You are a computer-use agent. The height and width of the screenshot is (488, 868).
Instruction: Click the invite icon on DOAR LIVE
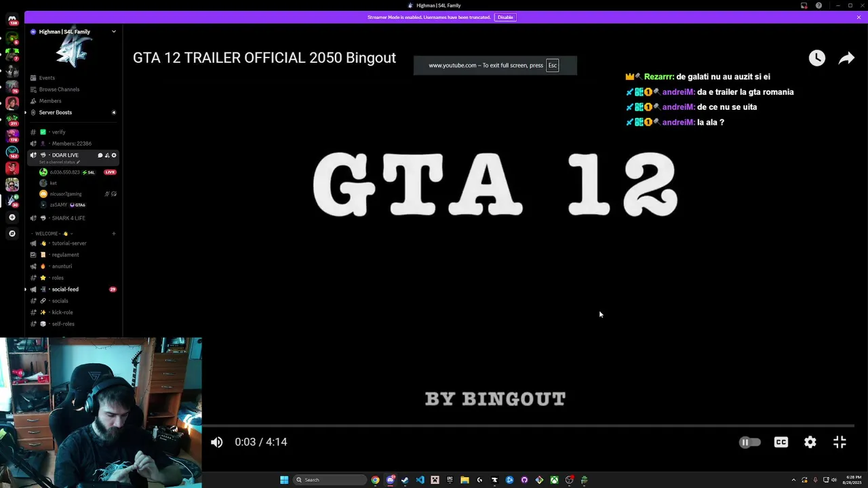106,155
